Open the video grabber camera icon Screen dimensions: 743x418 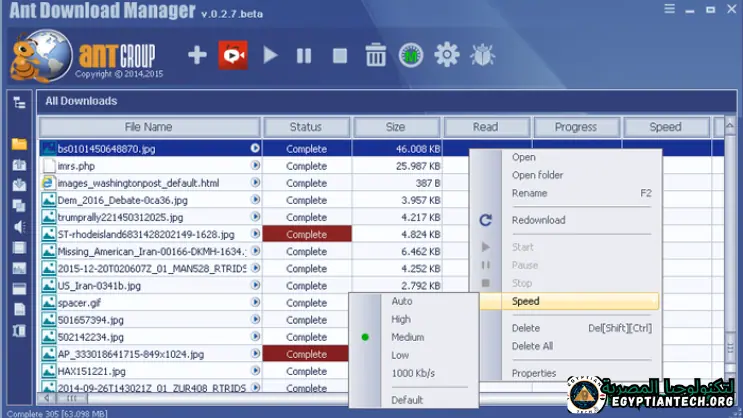tap(233, 55)
